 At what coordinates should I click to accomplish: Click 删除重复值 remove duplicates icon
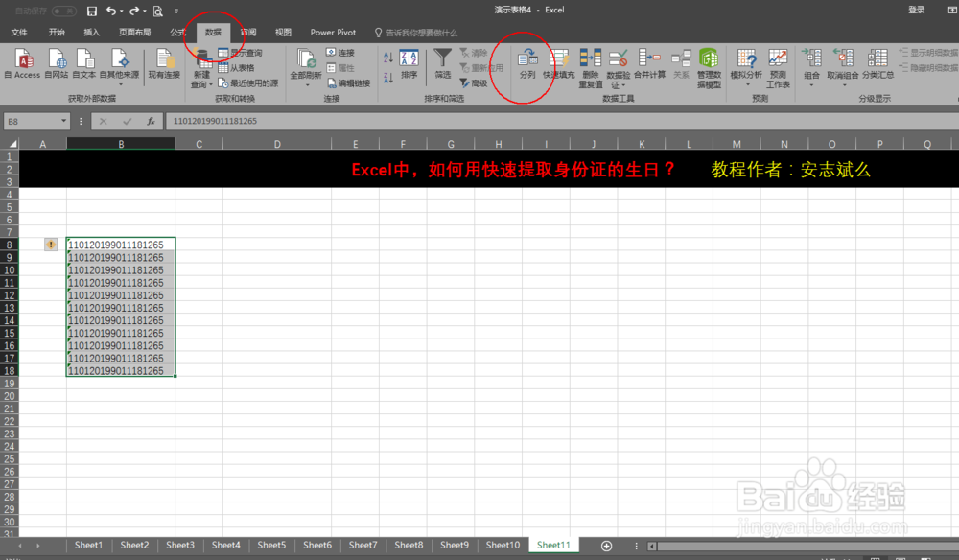pyautogui.click(x=590, y=68)
